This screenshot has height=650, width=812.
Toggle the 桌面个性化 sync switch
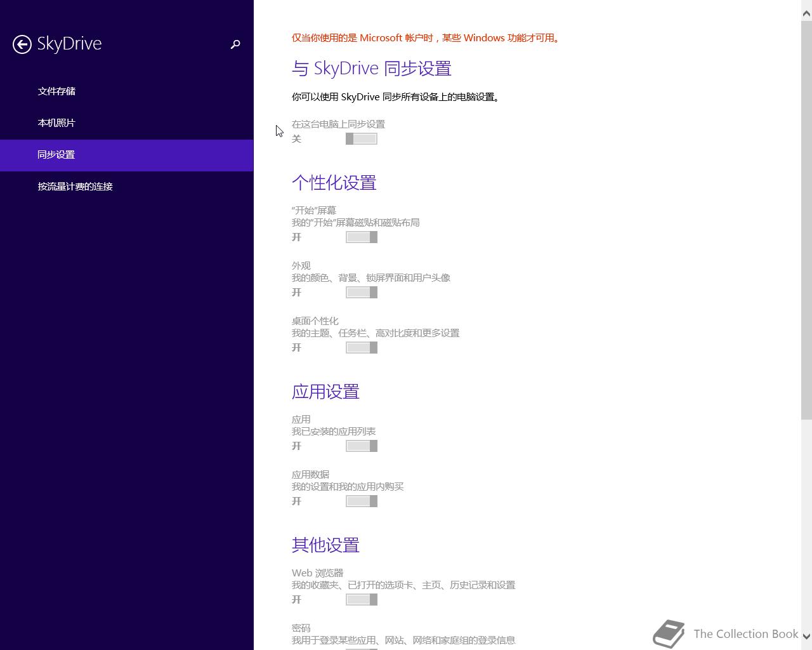(x=362, y=348)
